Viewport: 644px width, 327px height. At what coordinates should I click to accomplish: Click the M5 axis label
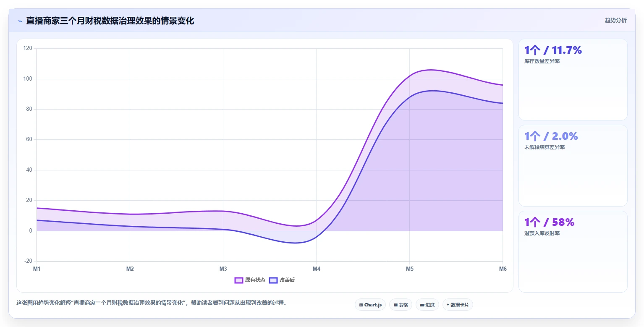(409, 269)
